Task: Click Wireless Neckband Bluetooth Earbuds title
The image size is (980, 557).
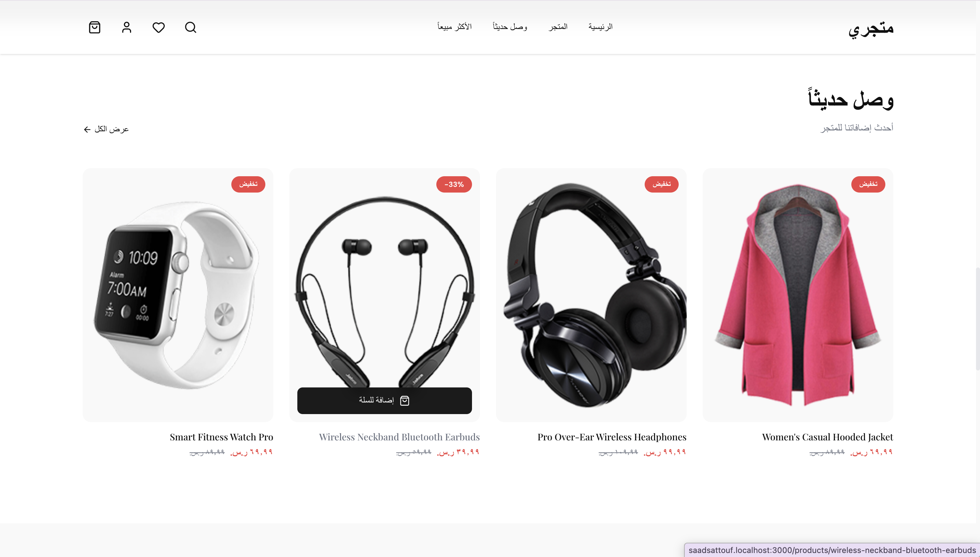Action: click(x=400, y=437)
